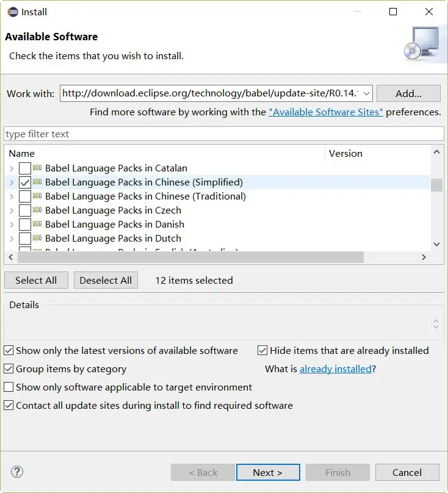Click the list's scroll down arrow

436,244
